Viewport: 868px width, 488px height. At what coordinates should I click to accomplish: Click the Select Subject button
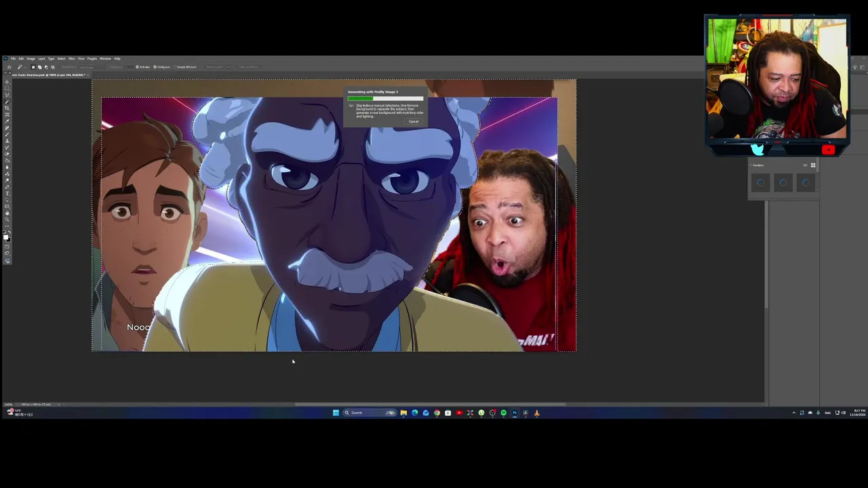pyautogui.click(x=214, y=67)
